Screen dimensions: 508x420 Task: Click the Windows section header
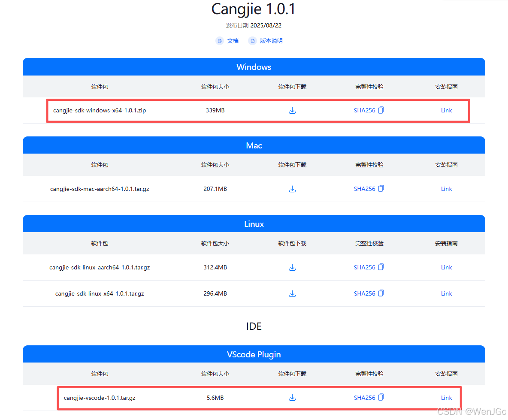pos(254,66)
